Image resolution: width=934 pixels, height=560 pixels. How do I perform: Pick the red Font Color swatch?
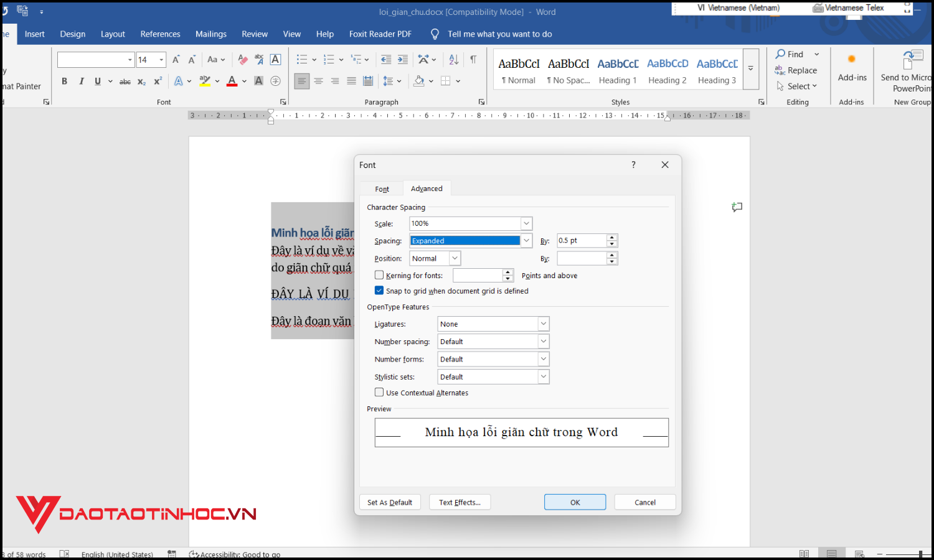(232, 81)
